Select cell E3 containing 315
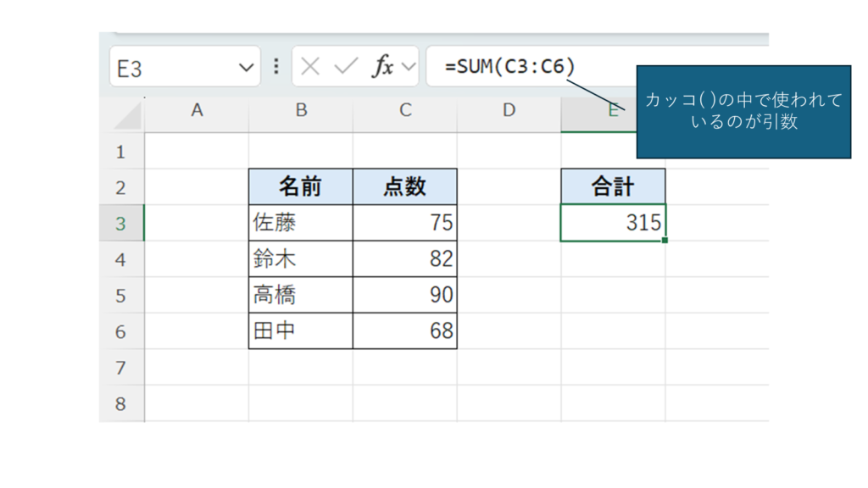Viewport: 868px width, 488px height. (x=613, y=223)
